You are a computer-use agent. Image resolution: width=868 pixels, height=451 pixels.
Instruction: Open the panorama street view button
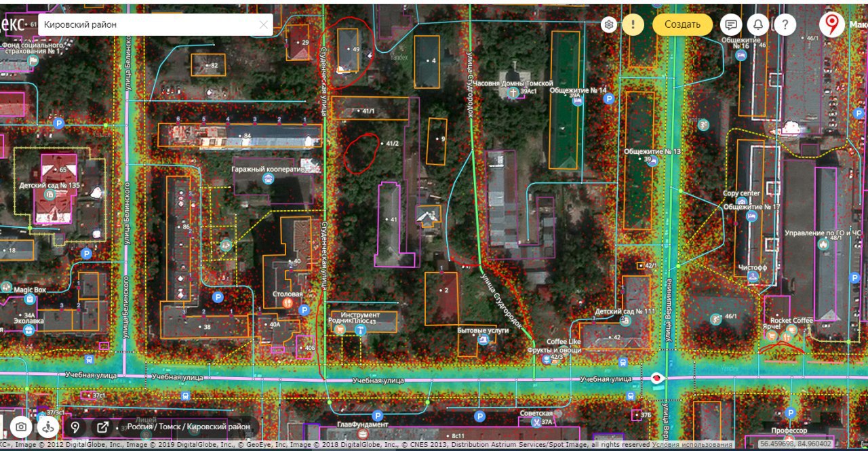coord(48,427)
